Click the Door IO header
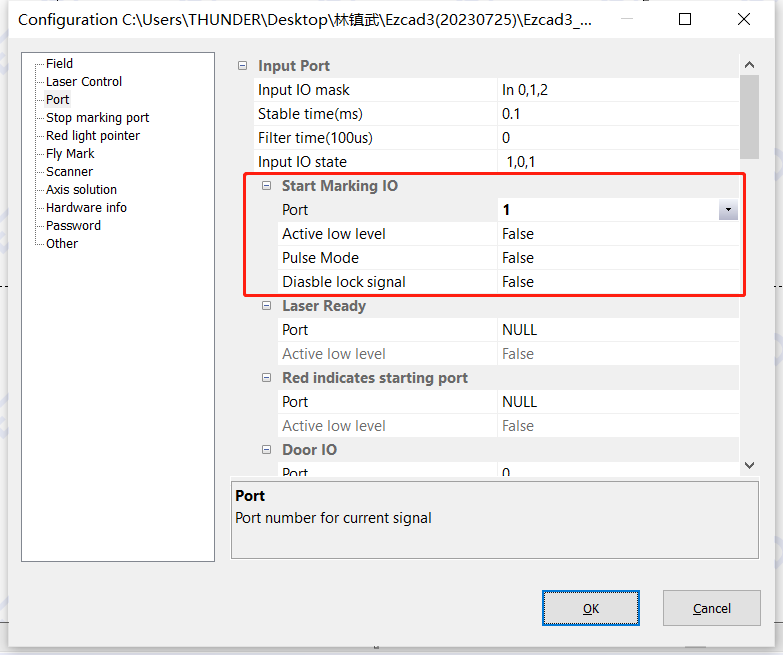 click(x=309, y=449)
